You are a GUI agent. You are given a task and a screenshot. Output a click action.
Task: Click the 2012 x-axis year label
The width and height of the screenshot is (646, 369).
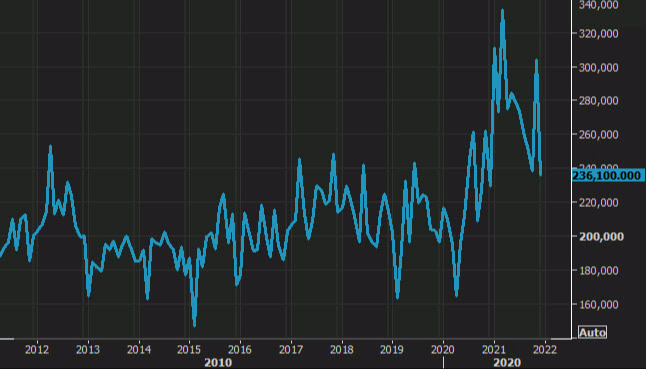(37, 350)
